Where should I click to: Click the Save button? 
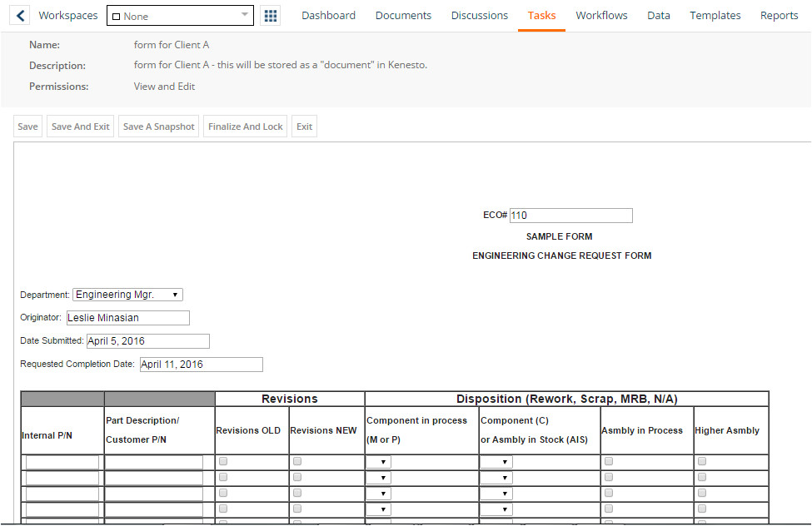coord(27,127)
